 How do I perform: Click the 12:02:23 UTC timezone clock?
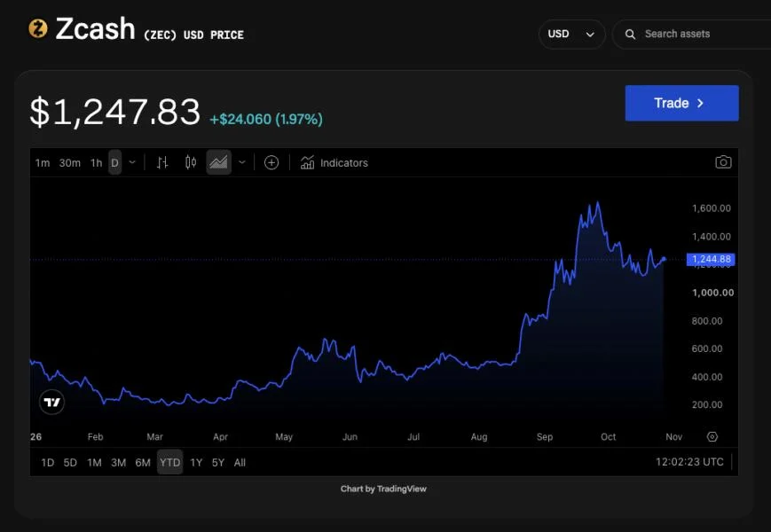click(689, 462)
